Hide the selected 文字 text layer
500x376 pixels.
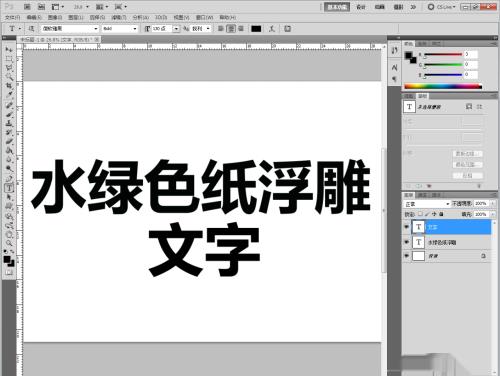point(406,227)
